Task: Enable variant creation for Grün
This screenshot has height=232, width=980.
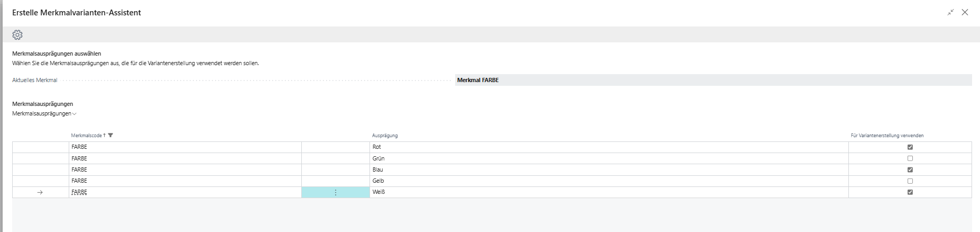Action: point(910,158)
